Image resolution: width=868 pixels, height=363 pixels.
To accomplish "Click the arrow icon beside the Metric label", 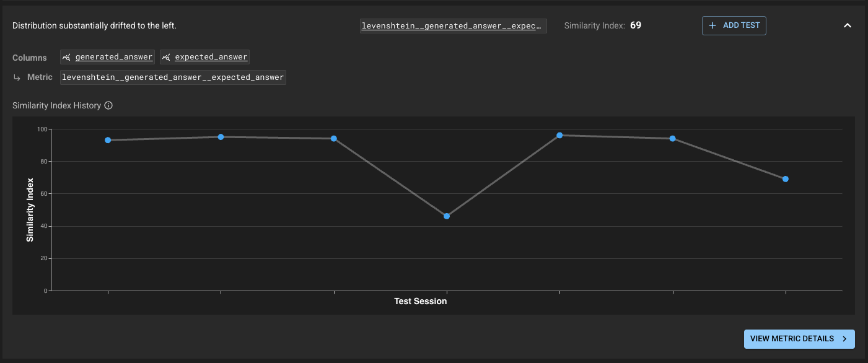I will tap(17, 77).
